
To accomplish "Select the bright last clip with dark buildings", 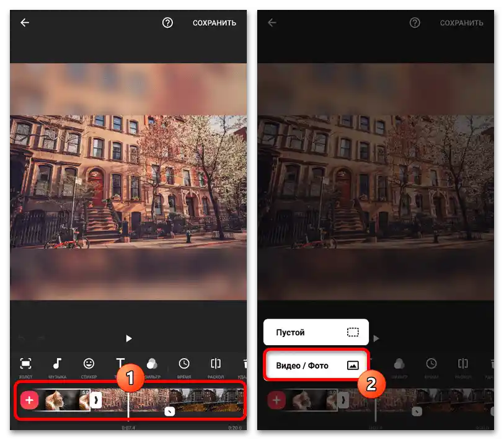I will pyautogui.click(x=206, y=400).
